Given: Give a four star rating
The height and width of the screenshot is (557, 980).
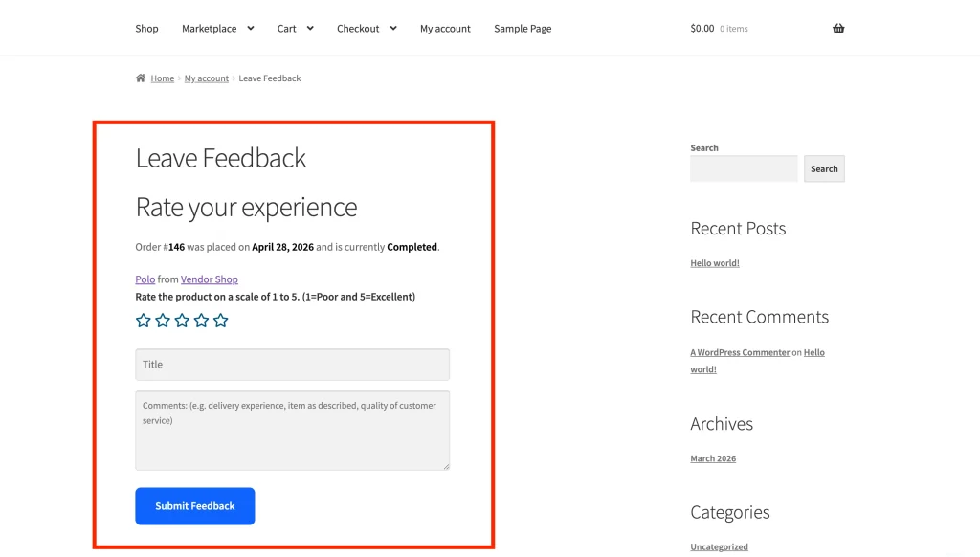Looking at the screenshot, I should pos(201,321).
